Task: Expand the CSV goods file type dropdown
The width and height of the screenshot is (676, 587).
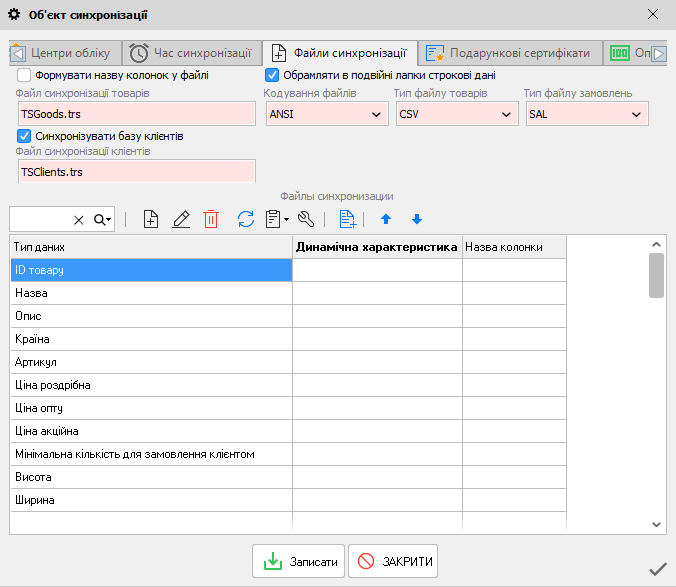Action: click(x=456, y=114)
